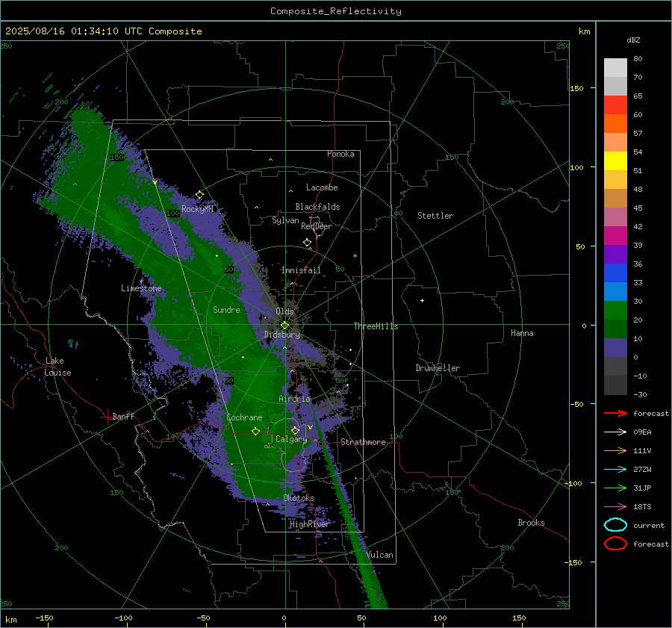Click the Lacombe town label
This screenshot has height=628, width=672.
(322, 187)
